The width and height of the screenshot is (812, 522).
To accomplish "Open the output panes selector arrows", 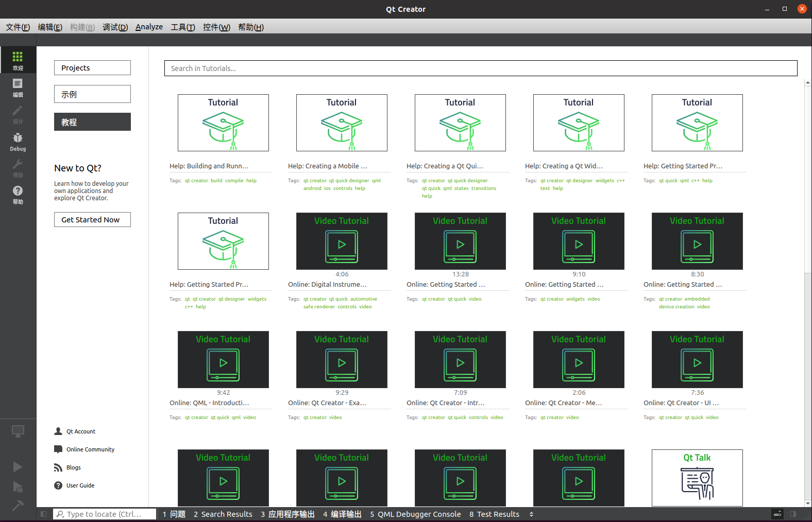I will pos(531,514).
